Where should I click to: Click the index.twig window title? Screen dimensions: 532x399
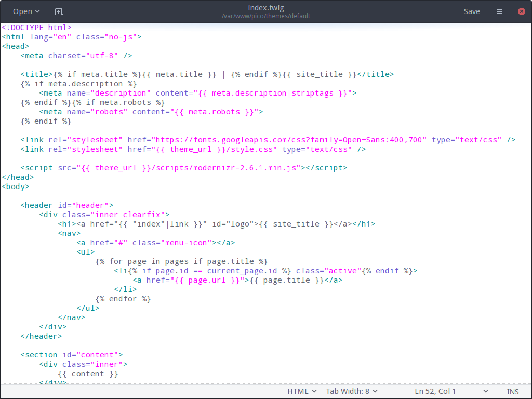click(x=266, y=8)
